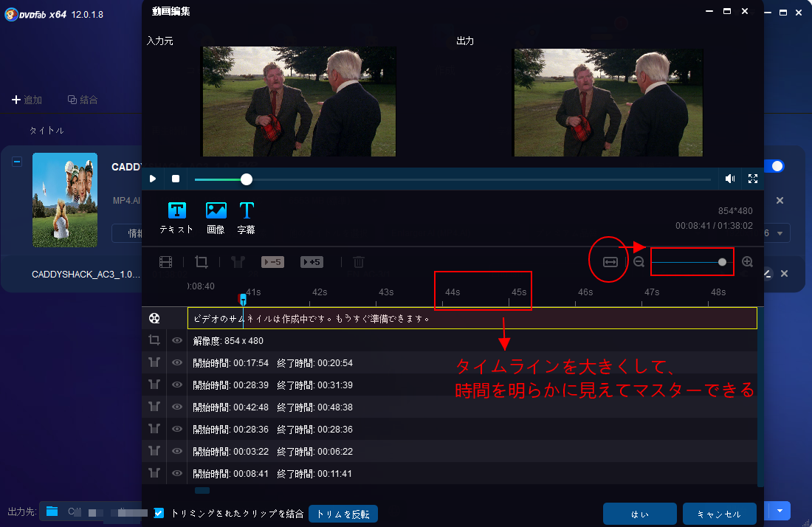The width and height of the screenshot is (812, 527).
Task: Open dropdown arrow beside start button in DVDFab
Action: point(780,511)
